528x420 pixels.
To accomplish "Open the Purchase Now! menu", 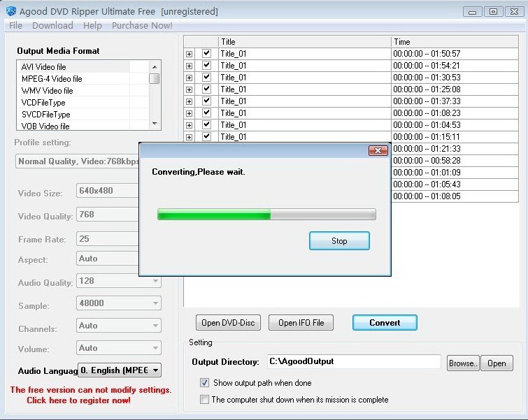I will [142, 26].
